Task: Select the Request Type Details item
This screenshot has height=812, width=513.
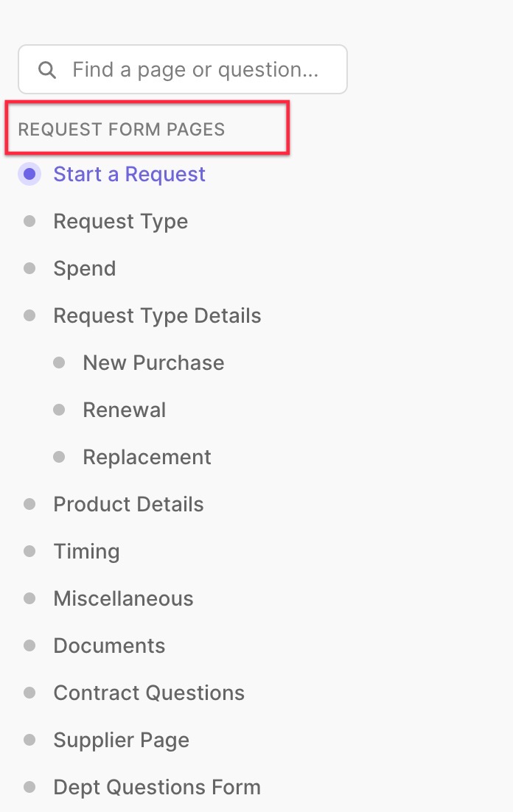Action: tap(157, 316)
